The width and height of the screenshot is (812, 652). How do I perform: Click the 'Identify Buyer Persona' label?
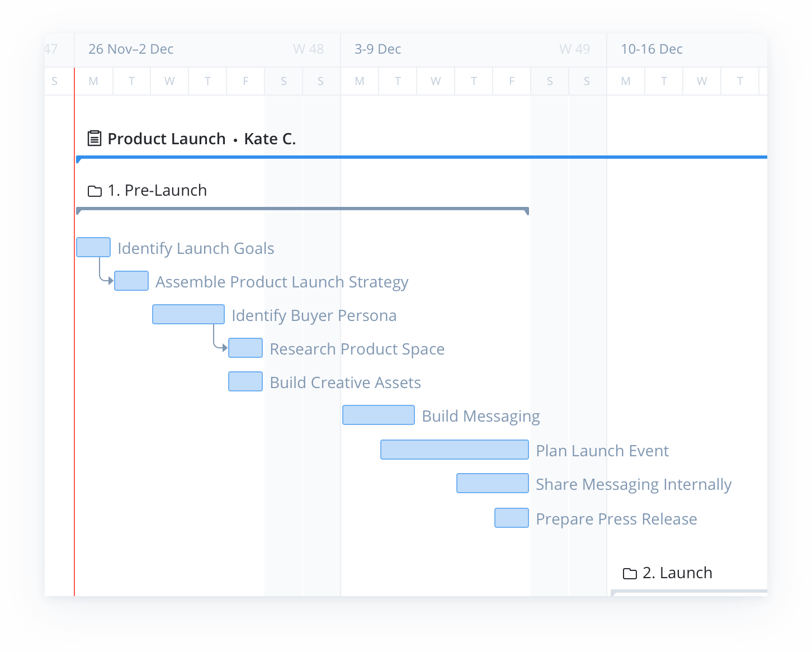tap(314, 315)
